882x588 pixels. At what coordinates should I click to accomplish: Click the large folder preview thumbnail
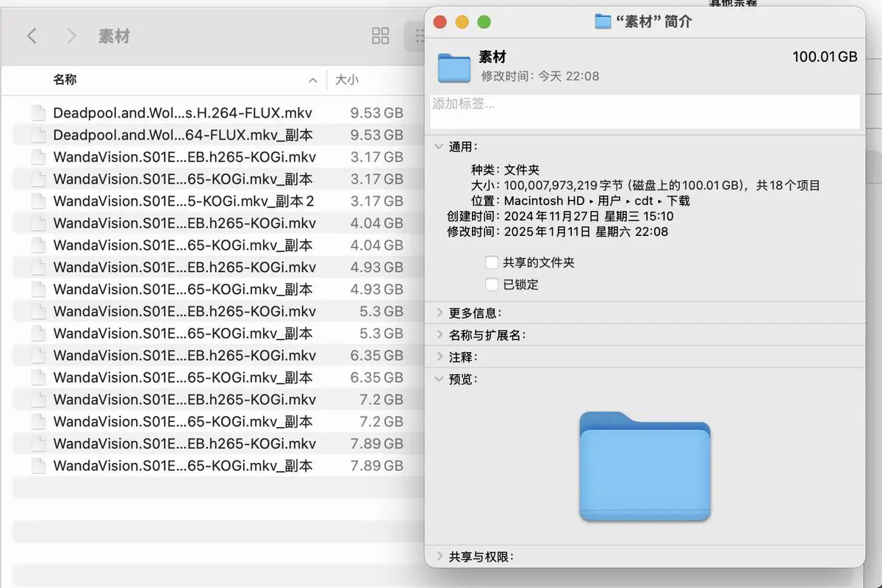tap(645, 466)
